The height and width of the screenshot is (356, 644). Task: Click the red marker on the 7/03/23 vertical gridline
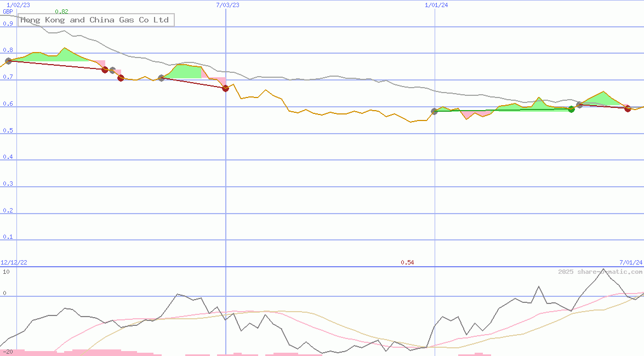pos(225,88)
